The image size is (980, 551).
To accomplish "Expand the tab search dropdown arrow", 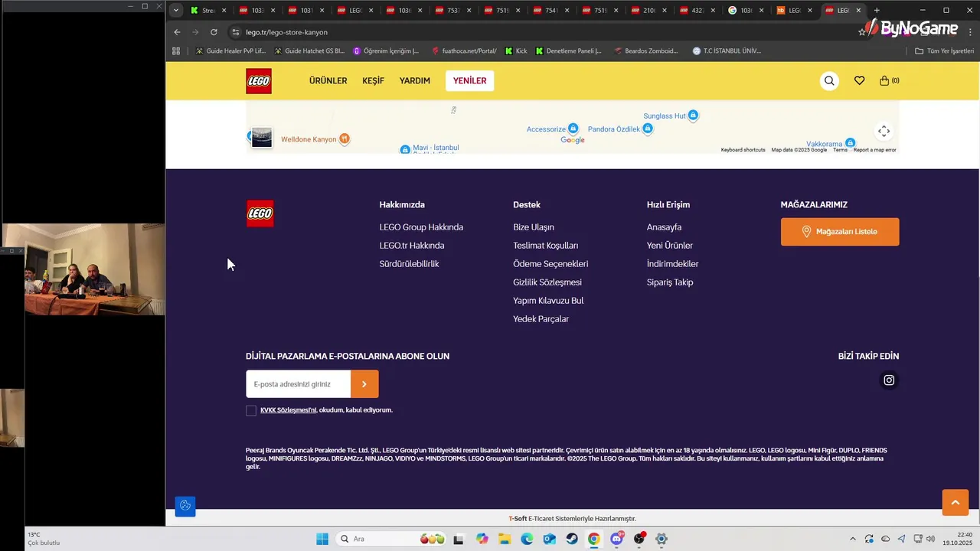I will (x=176, y=11).
